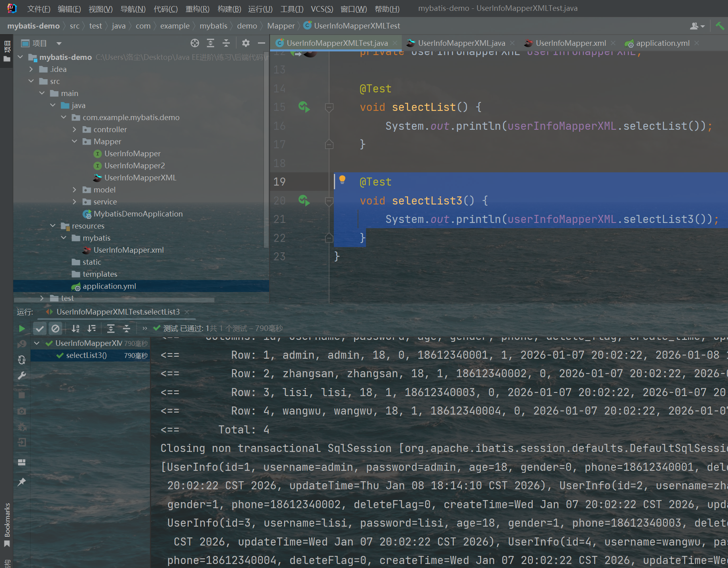Click the locate-file crosshair icon in Project panel

[195, 43]
